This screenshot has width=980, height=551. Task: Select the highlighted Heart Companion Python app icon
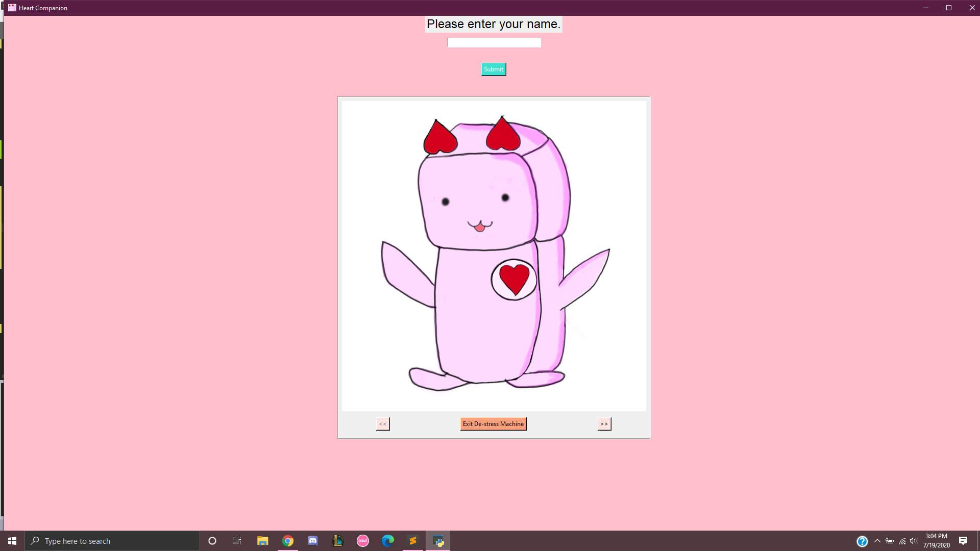pyautogui.click(x=438, y=540)
